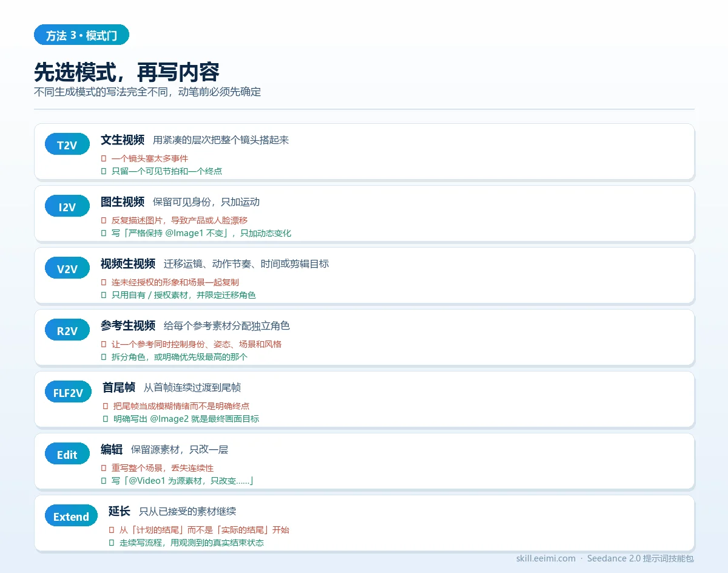Click text 只从已接受的素材继续

[x=187, y=511]
